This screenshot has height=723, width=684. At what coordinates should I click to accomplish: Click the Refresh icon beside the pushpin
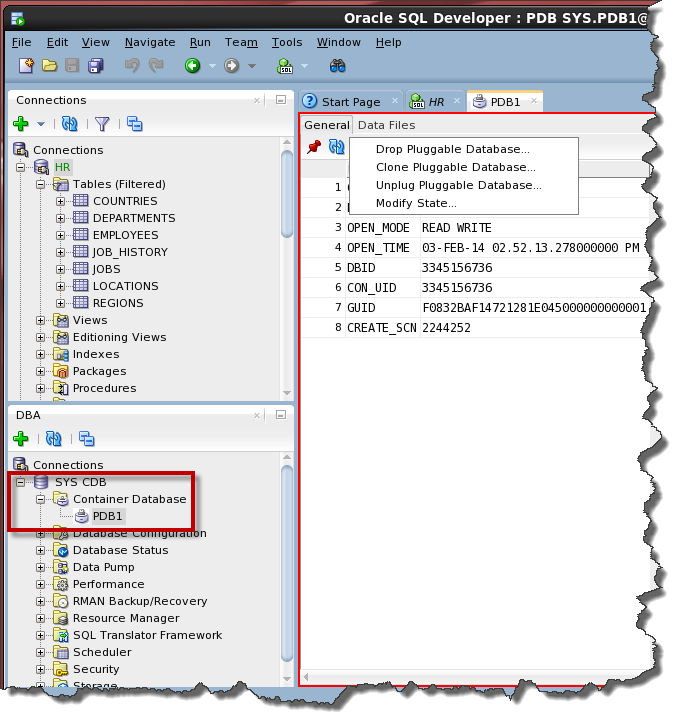click(x=337, y=147)
